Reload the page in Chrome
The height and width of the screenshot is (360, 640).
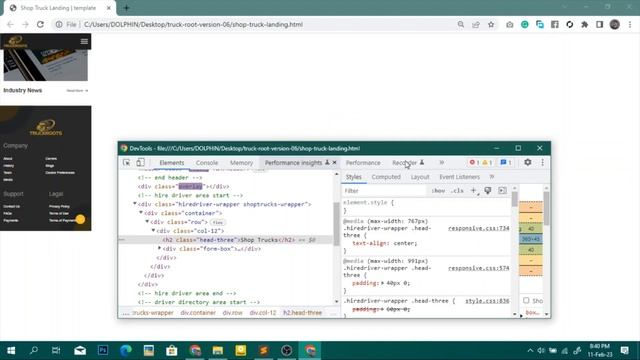pos(40,24)
